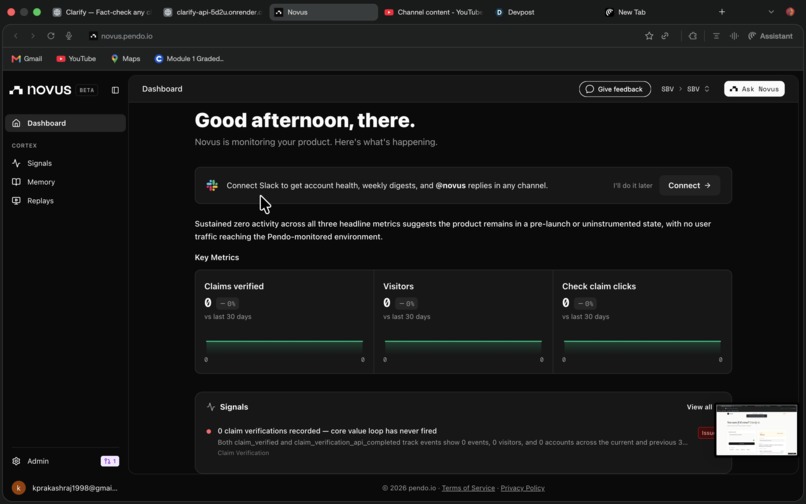This screenshot has height=504, width=806.
Task: Open YouTube bookmark
Action: (76, 59)
